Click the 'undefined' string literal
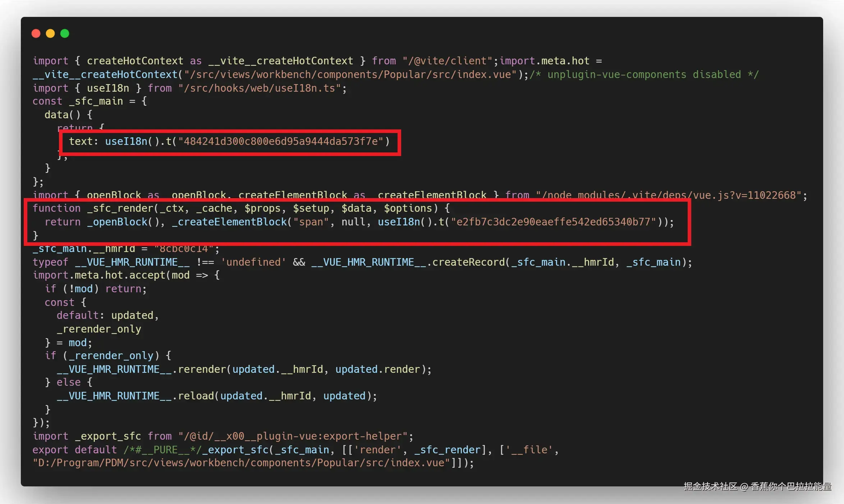The width and height of the screenshot is (844, 504). (253, 262)
